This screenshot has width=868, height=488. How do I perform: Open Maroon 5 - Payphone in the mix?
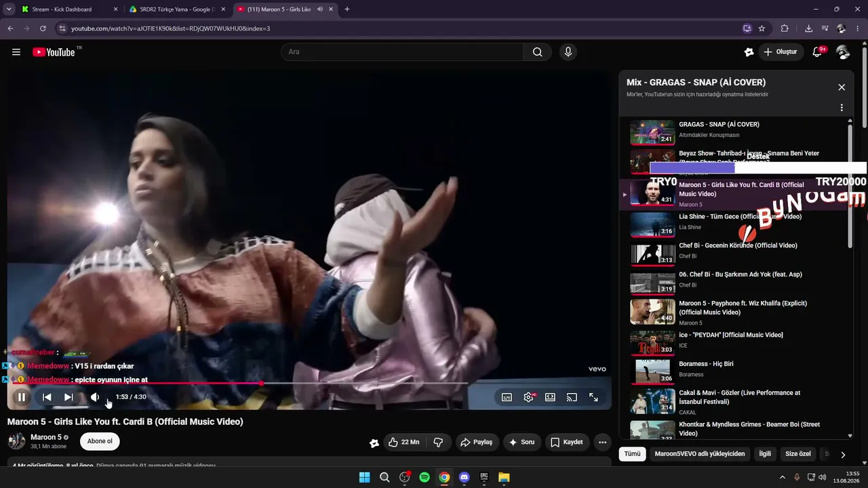736,312
